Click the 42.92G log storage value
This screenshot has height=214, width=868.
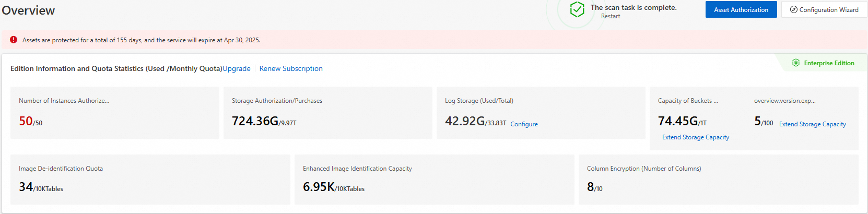click(465, 122)
